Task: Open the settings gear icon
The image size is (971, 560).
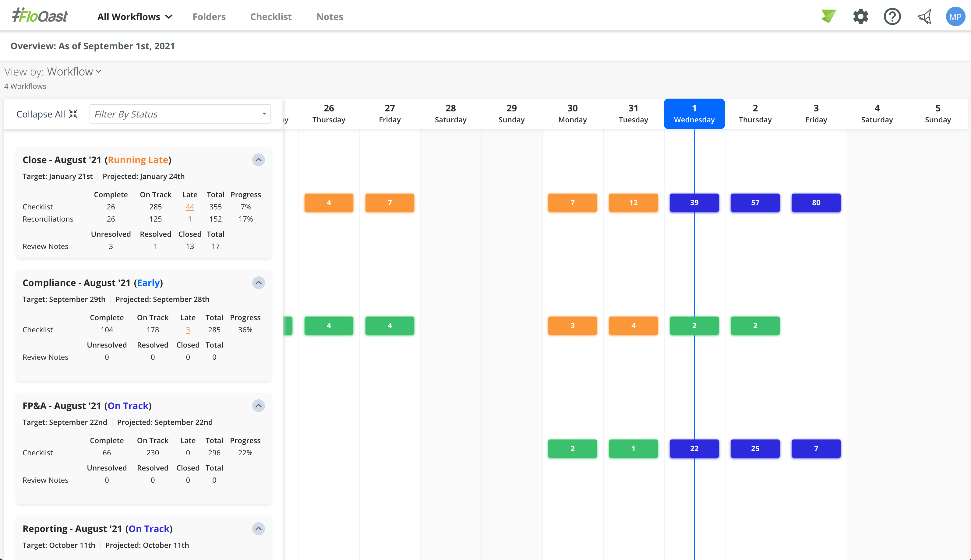Action: pyautogui.click(x=860, y=16)
